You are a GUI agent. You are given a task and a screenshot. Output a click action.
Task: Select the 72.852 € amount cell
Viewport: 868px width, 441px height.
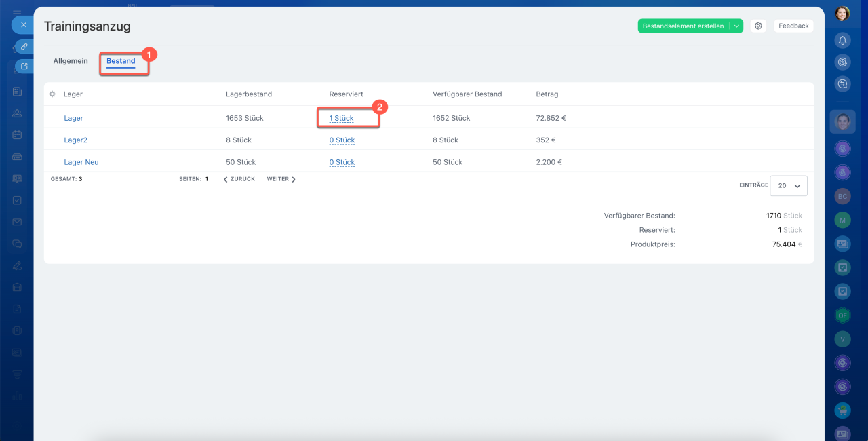(x=551, y=118)
